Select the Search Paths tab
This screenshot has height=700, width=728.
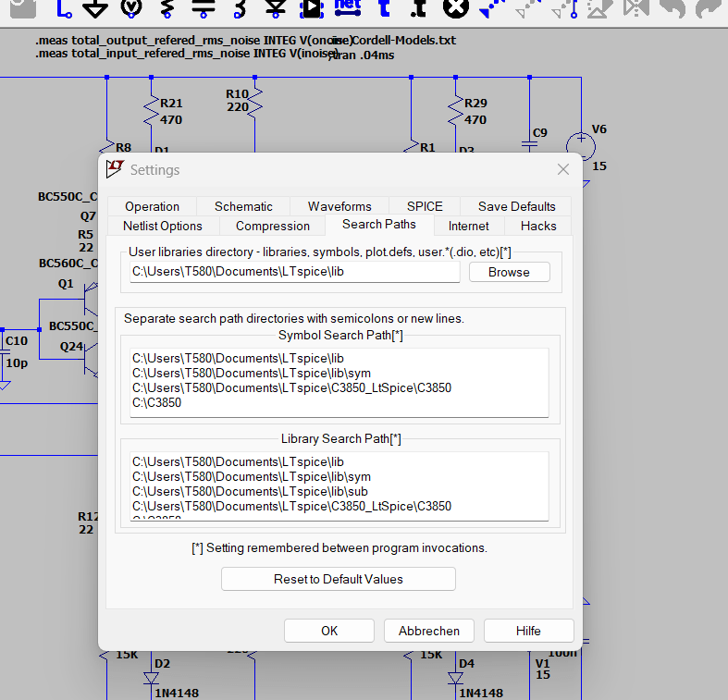[x=379, y=225]
